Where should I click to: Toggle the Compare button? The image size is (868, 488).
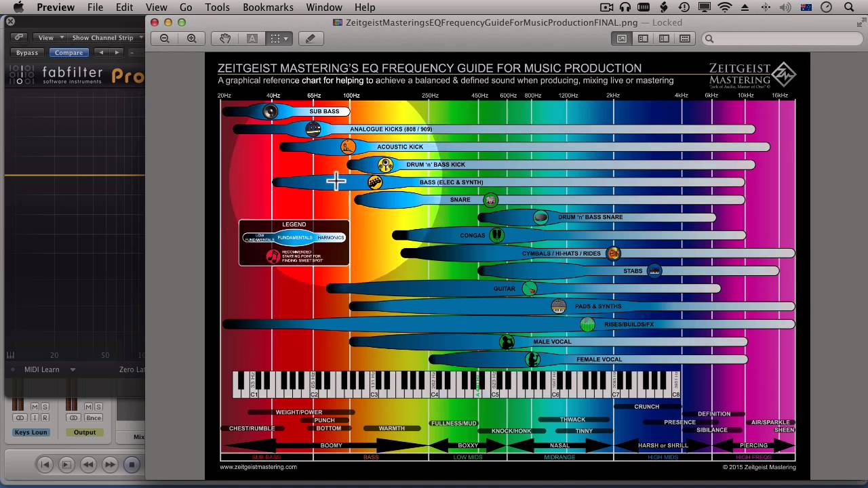(x=68, y=52)
